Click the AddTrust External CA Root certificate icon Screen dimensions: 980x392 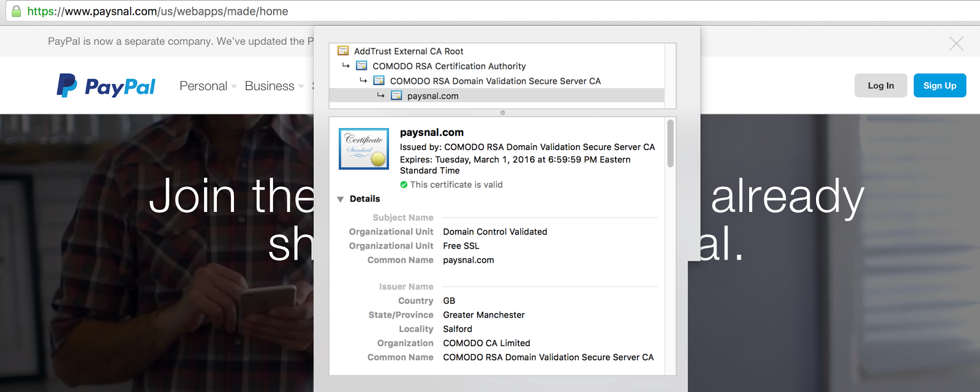344,51
